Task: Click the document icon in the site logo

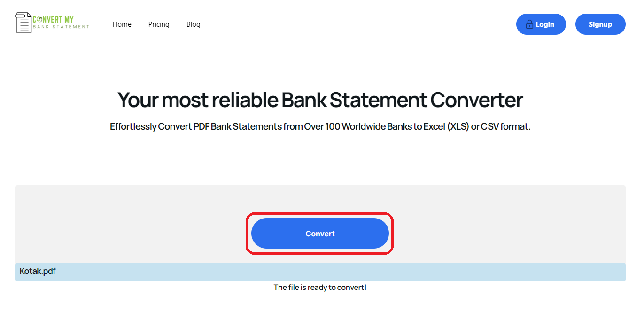Action: [23, 23]
